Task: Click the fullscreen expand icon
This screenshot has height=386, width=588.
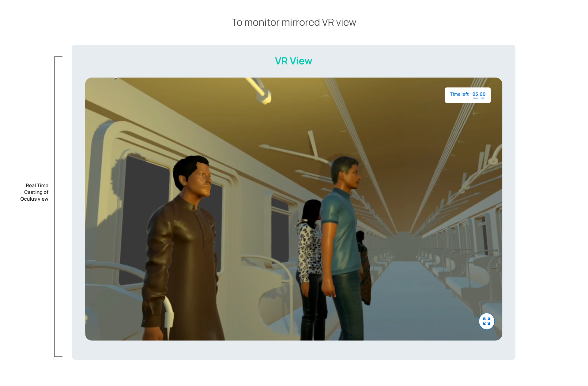Action: [486, 321]
